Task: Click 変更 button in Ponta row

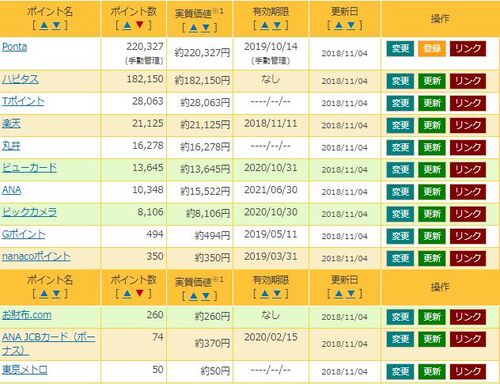Action: point(400,49)
